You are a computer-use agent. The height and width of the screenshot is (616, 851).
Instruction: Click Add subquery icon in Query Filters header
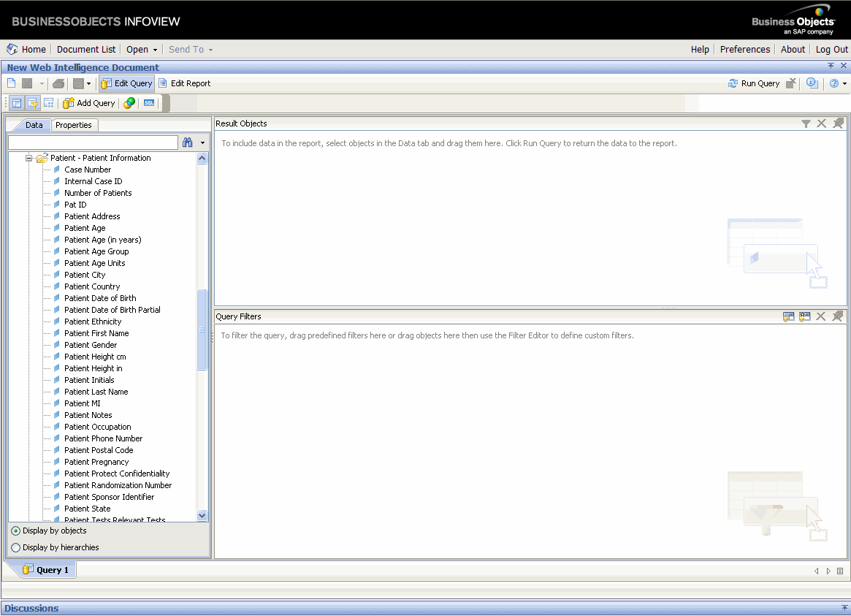(x=805, y=316)
